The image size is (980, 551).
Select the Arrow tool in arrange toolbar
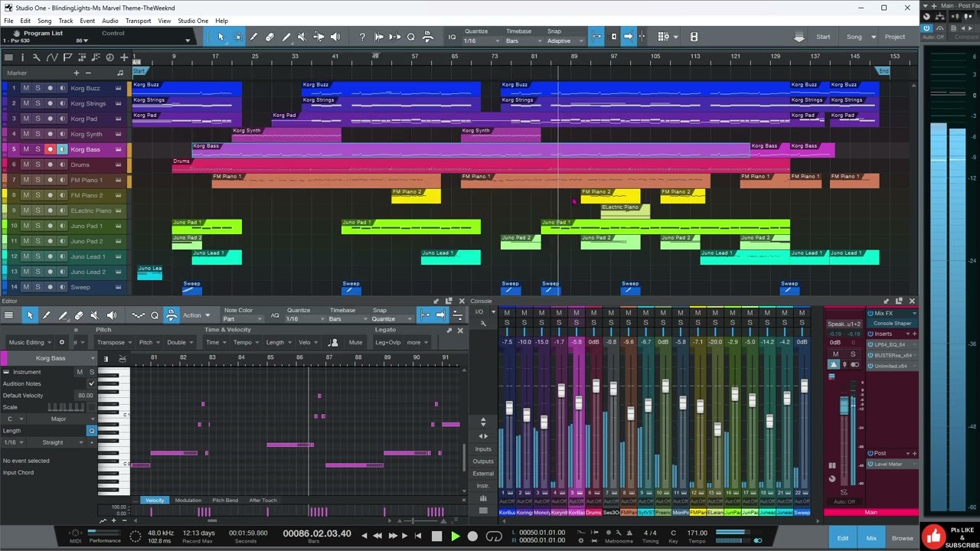221,37
